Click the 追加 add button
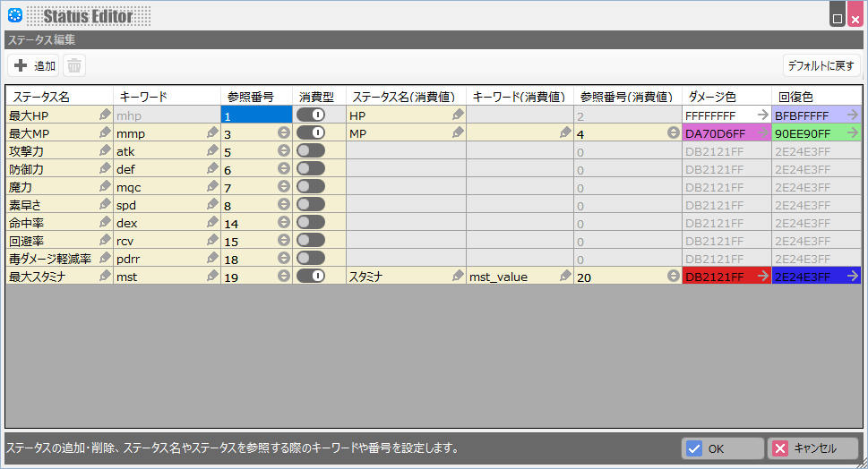Image resolution: width=868 pixels, height=469 pixels. [34, 65]
